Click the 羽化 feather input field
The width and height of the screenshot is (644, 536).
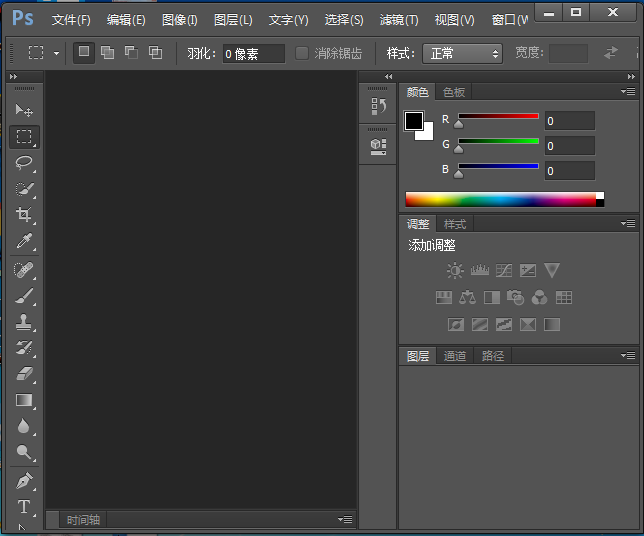tap(253, 53)
